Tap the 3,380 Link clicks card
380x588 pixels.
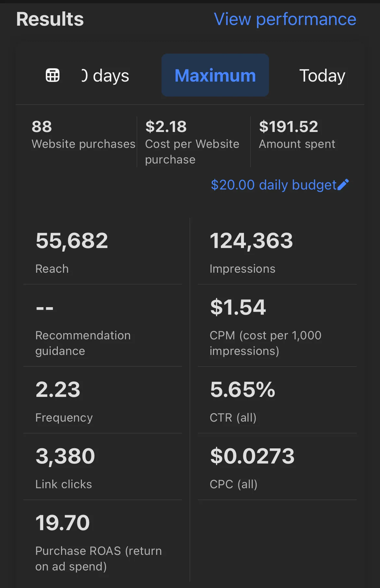point(103,467)
